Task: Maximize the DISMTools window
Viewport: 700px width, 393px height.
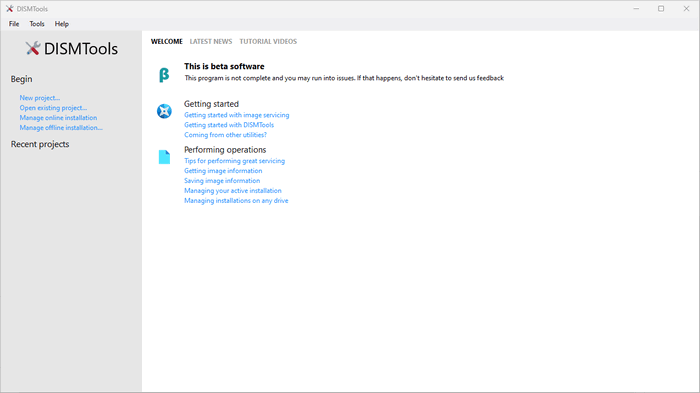Action: coord(661,8)
